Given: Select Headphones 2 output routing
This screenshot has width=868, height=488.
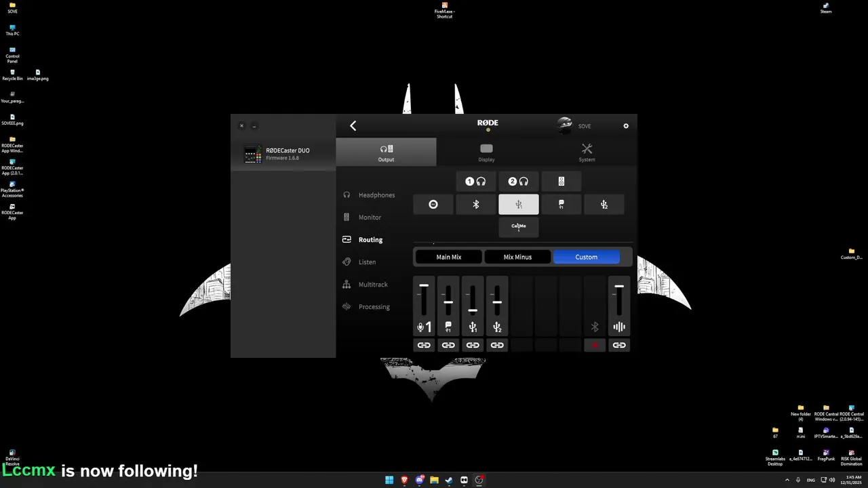Looking at the screenshot, I should [x=518, y=182].
